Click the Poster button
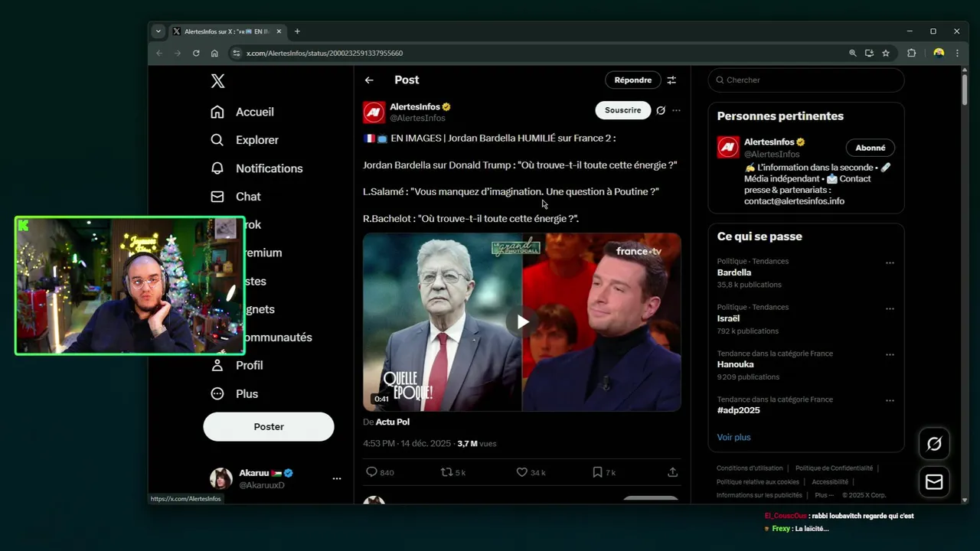Viewport: 980px width, 551px height. (x=269, y=427)
